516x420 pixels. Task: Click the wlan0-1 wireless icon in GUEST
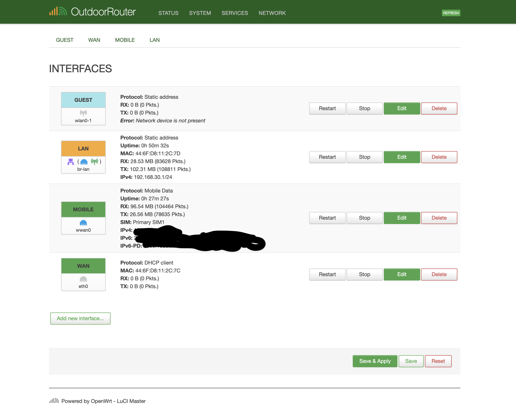point(83,113)
